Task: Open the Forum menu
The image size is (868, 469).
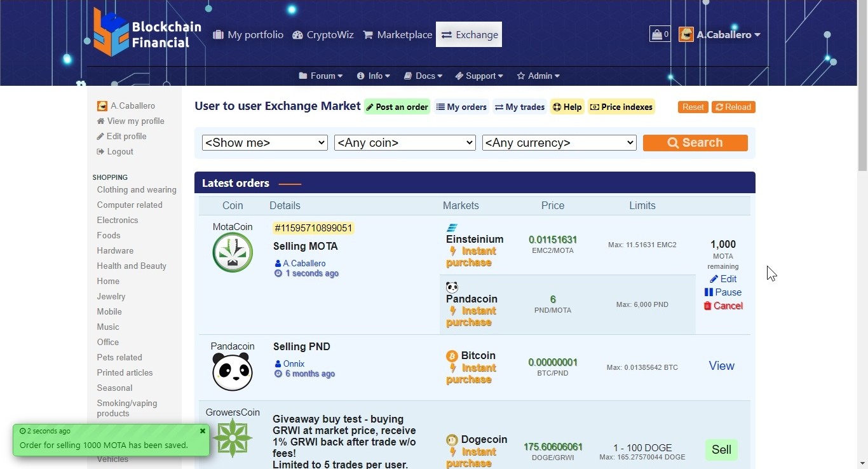Action: [321, 76]
